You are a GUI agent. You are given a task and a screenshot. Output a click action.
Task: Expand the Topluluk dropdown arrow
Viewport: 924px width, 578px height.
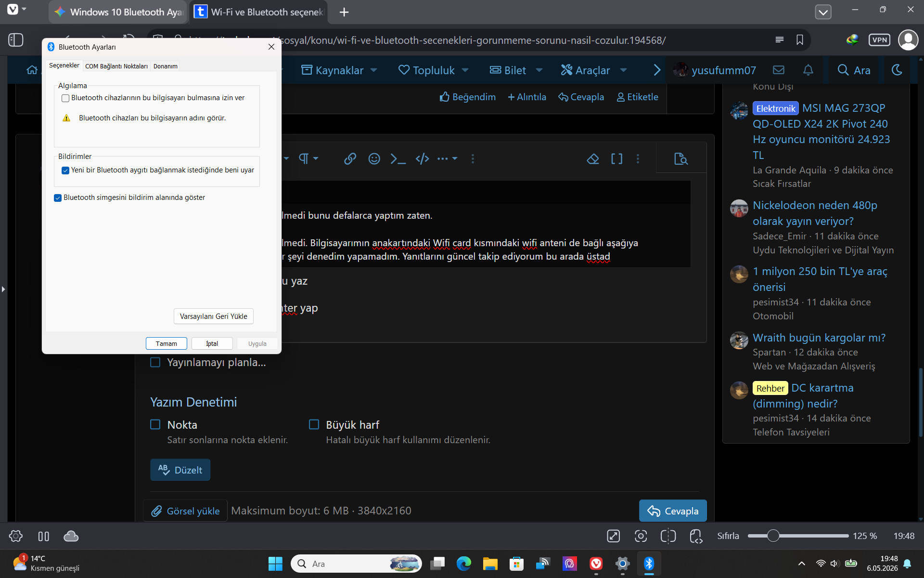click(465, 70)
